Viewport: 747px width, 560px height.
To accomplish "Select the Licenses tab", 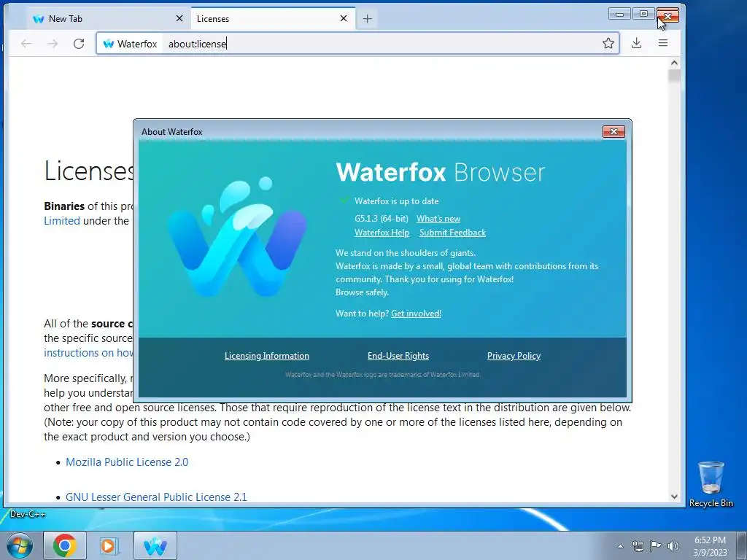I will pyautogui.click(x=273, y=19).
